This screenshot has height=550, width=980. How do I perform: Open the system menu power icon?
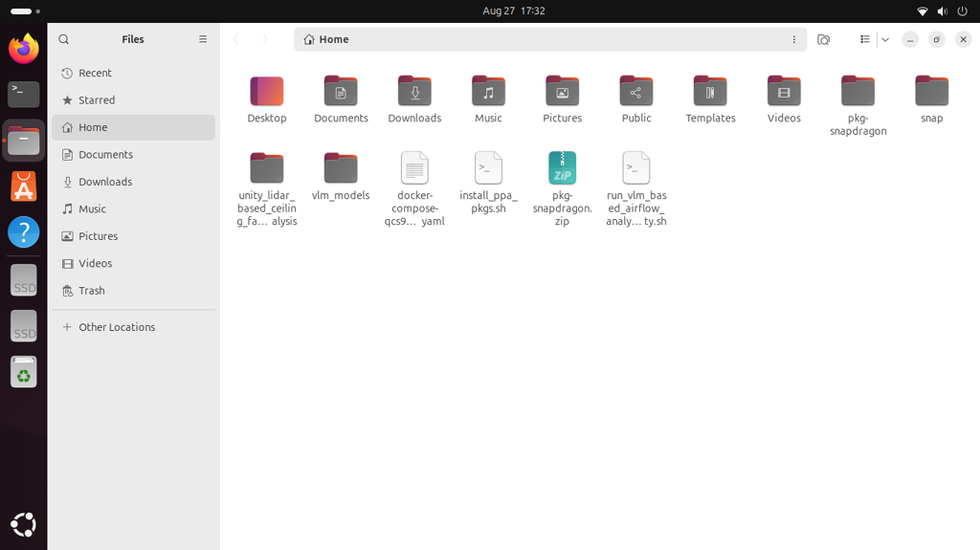963,11
